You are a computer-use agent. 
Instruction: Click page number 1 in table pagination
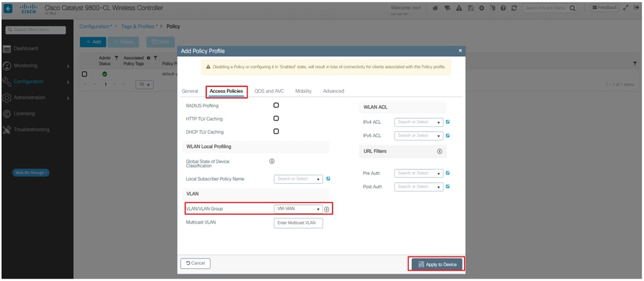(105, 84)
